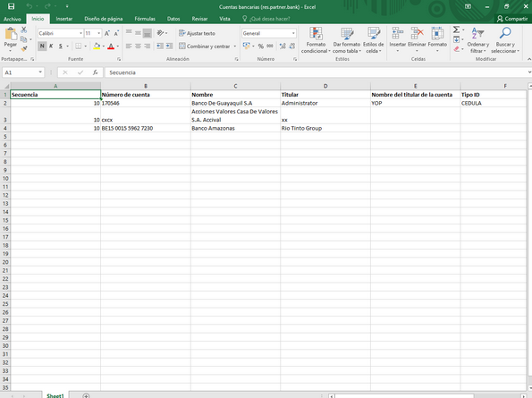Open the Name Box dropdown arrow
Viewport: 532px width, 398px height.
(x=40, y=72)
